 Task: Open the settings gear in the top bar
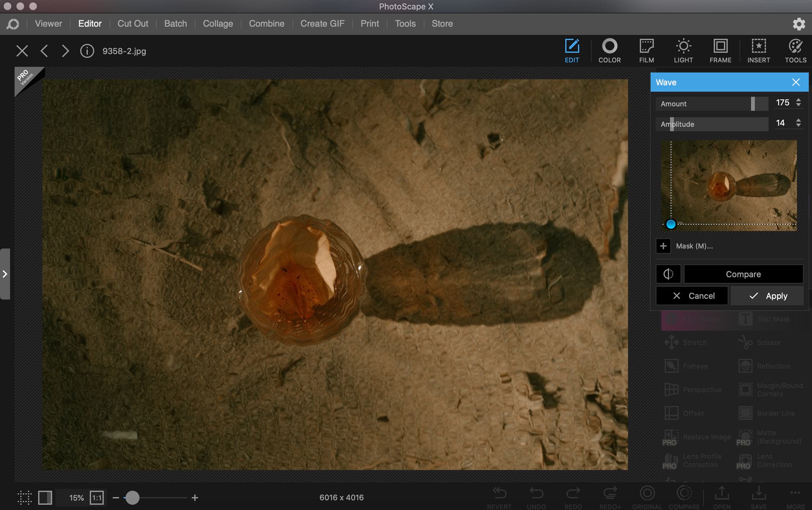799,24
